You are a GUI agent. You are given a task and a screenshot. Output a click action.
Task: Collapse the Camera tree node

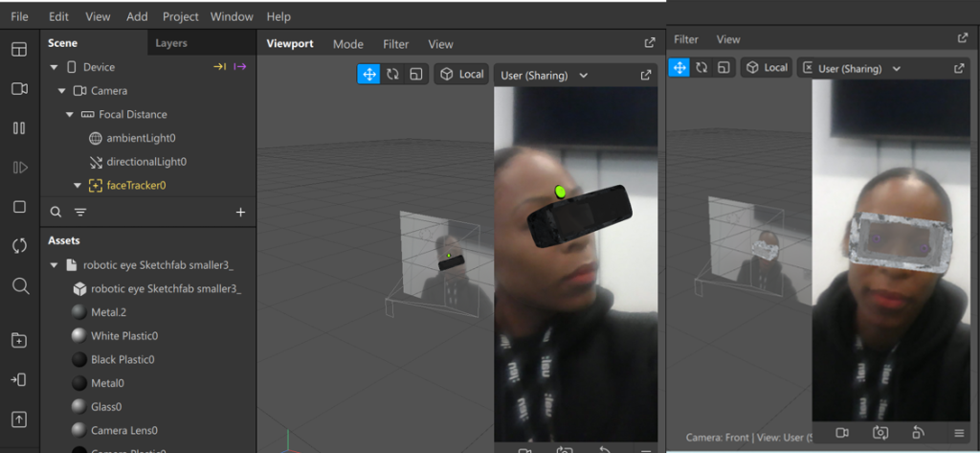(61, 91)
